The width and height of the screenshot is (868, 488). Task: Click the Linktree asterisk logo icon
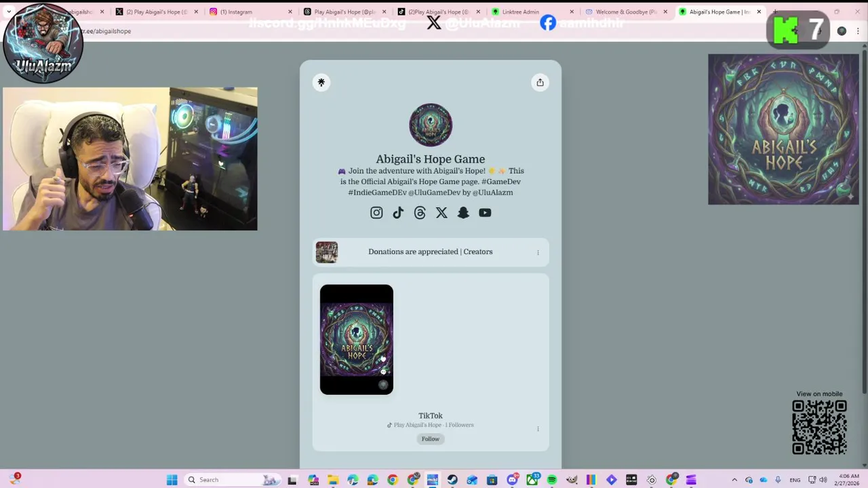coord(321,83)
